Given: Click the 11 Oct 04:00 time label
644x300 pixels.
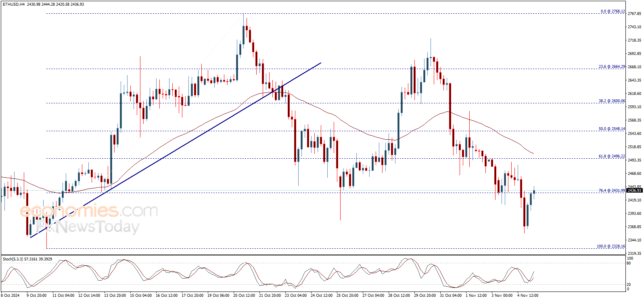Looking at the screenshot, I should pos(63,296).
